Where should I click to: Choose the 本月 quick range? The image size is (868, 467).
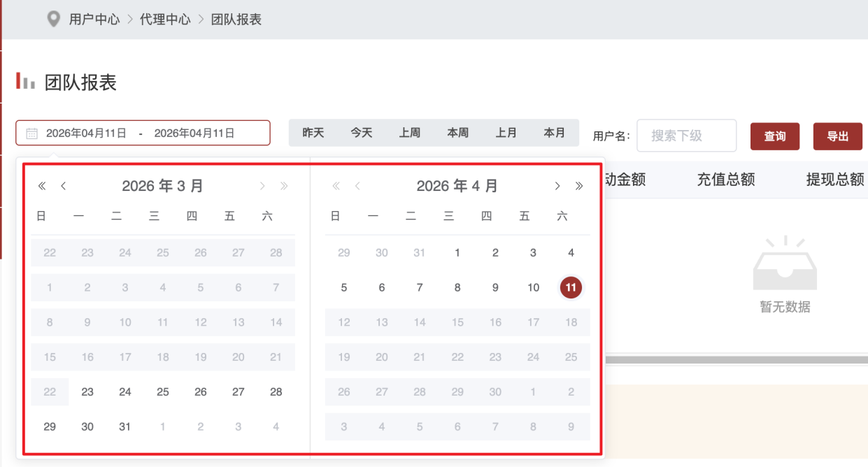coord(554,133)
